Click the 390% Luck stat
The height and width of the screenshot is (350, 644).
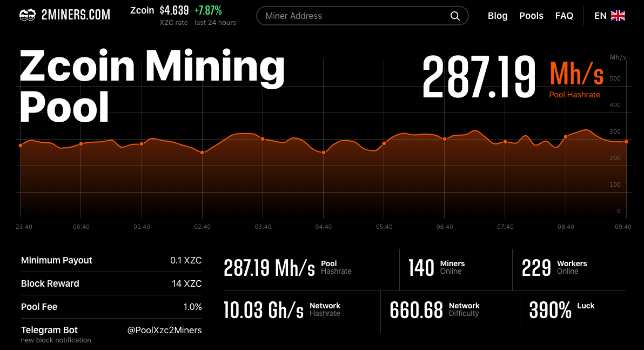click(562, 310)
